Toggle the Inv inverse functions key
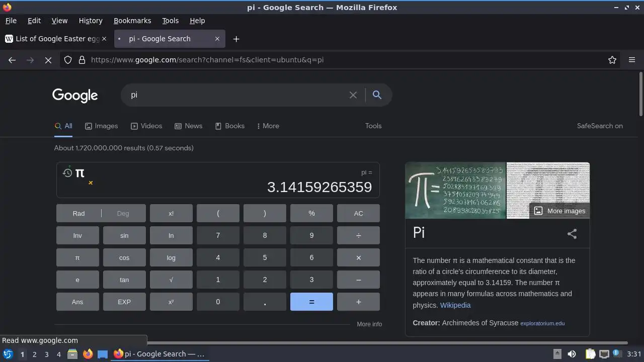 pos(77,235)
